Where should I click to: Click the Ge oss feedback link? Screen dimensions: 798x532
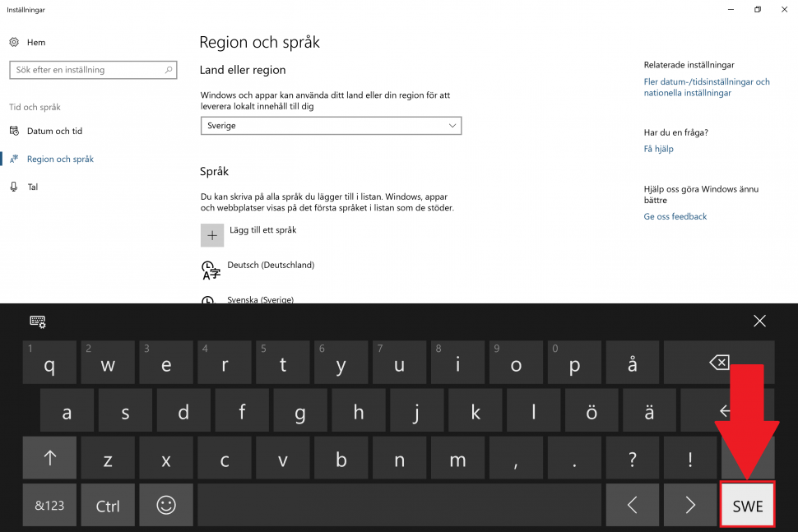tap(675, 217)
